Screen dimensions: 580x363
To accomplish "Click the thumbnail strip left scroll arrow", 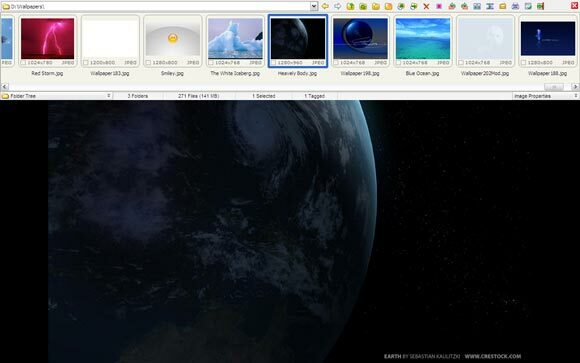I will (4, 87).
